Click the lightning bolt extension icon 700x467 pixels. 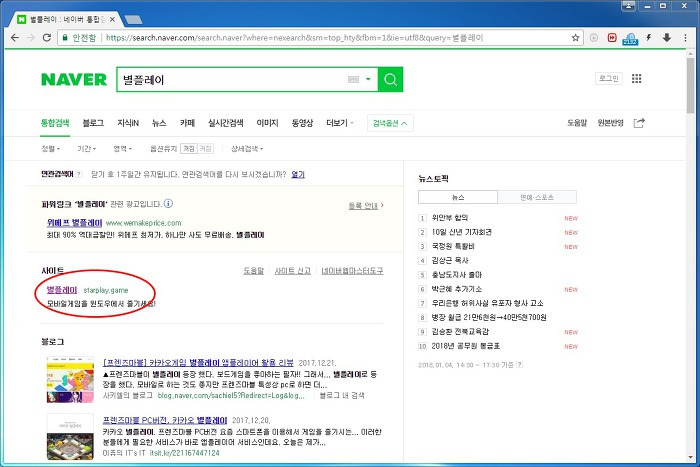(x=649, y=38)
